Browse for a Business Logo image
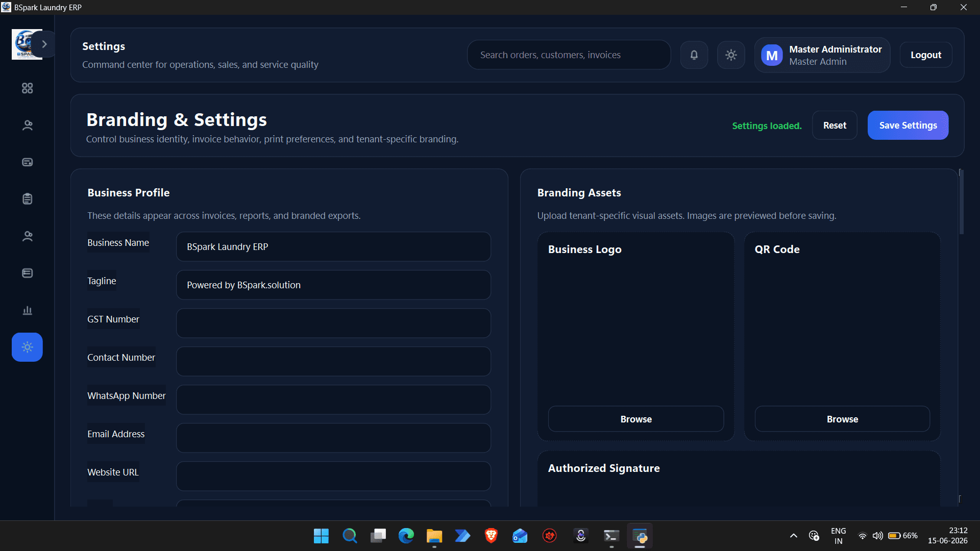The image size is (980, 551). [x=636, y=419]
